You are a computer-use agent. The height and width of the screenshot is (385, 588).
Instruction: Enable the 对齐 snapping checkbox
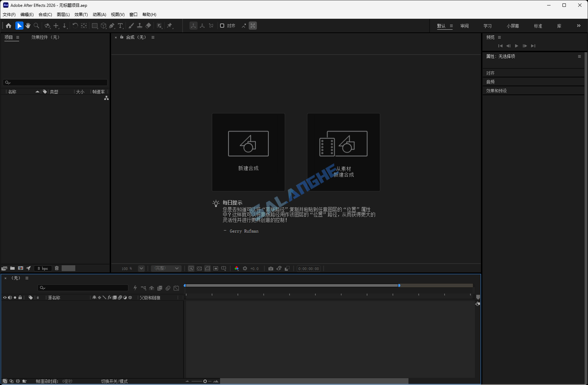222,26
